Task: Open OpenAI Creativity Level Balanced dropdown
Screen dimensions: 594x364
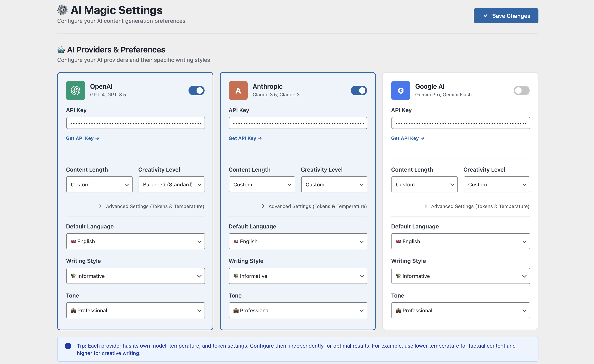Action: click(171, 184)
